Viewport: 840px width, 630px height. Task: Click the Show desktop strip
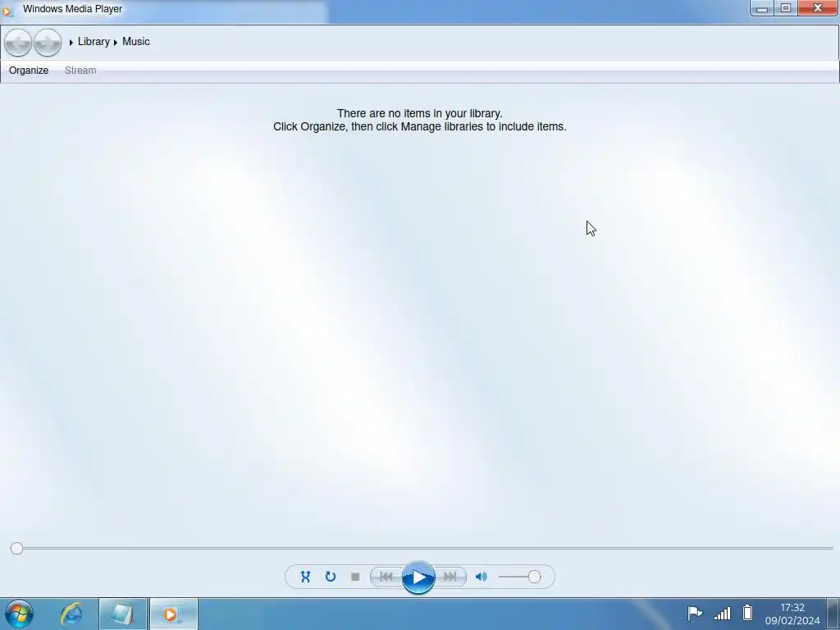click(x=833, y=614)
